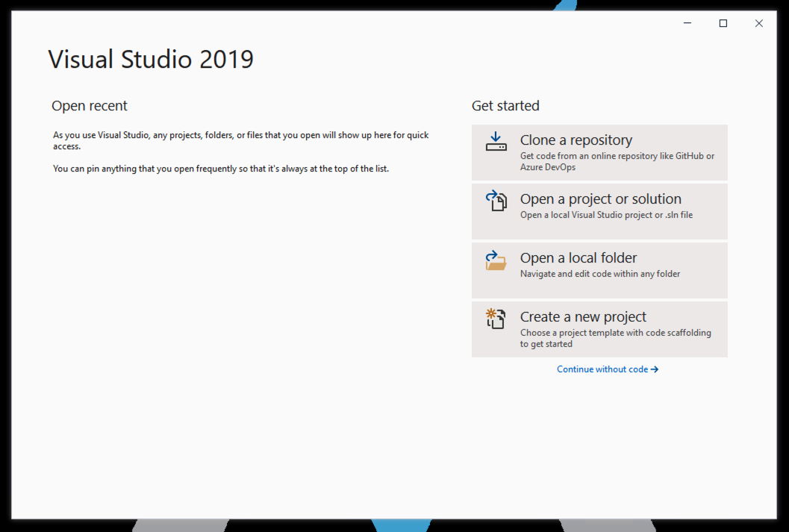Screen dimensions: 789x532
Task: Click the Clone a repository download icon
Action: click(x=496, y=141)
